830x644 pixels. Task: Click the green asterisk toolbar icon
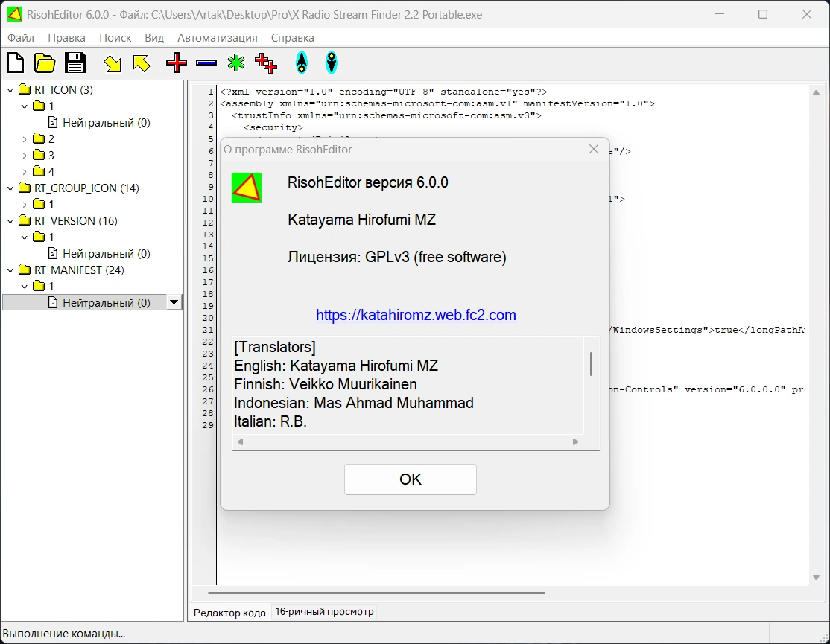[x=236, y=63]
